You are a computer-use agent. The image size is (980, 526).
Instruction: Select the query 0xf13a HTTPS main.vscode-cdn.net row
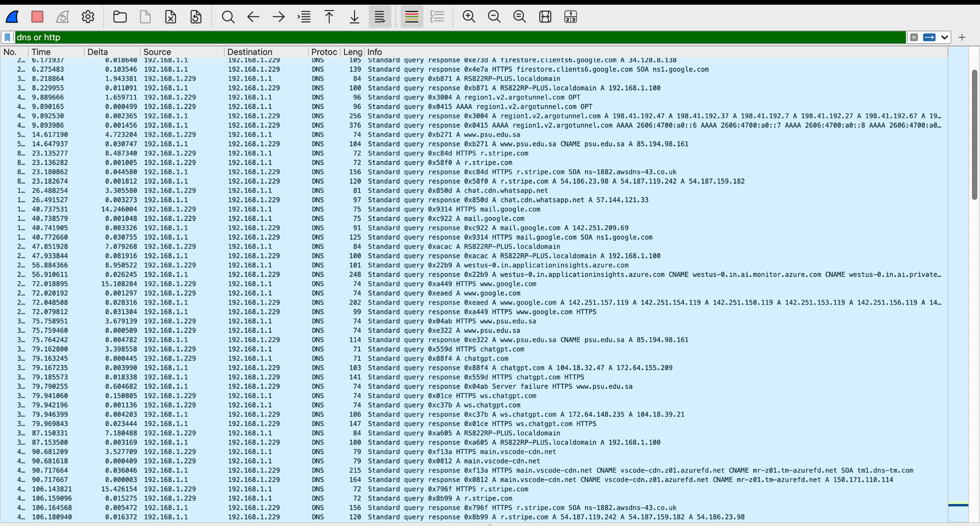tap(474, 451)
